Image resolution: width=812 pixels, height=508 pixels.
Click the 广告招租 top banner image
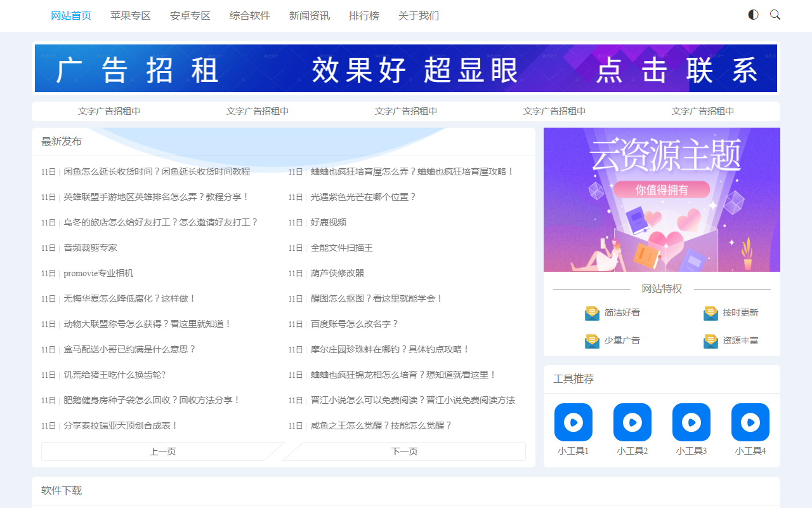pyautogui.click(x=406, y=69)
